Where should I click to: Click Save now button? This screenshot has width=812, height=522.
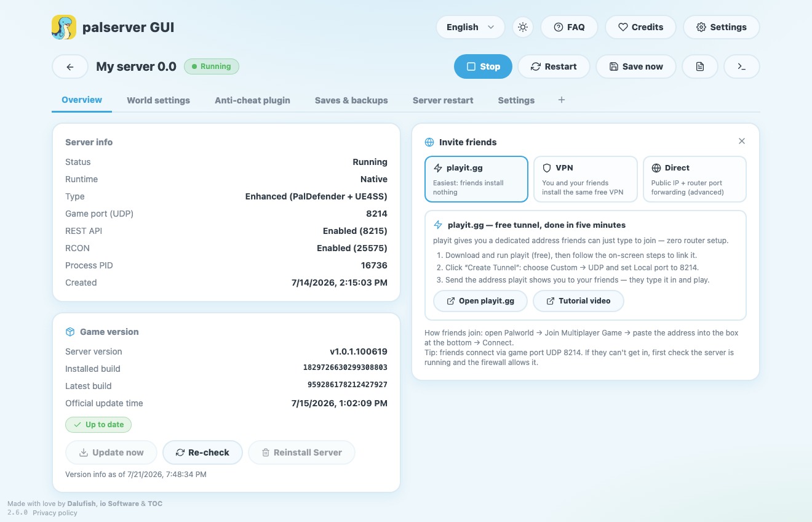pos(636,66)
